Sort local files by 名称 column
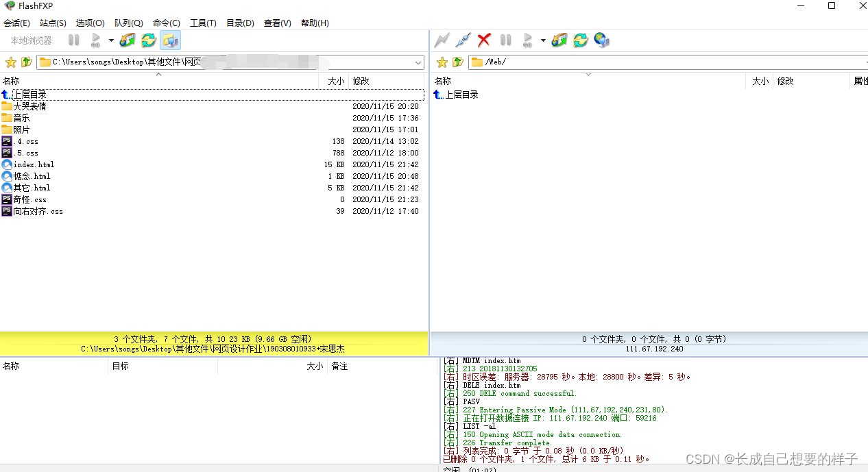 pos(159,81)
